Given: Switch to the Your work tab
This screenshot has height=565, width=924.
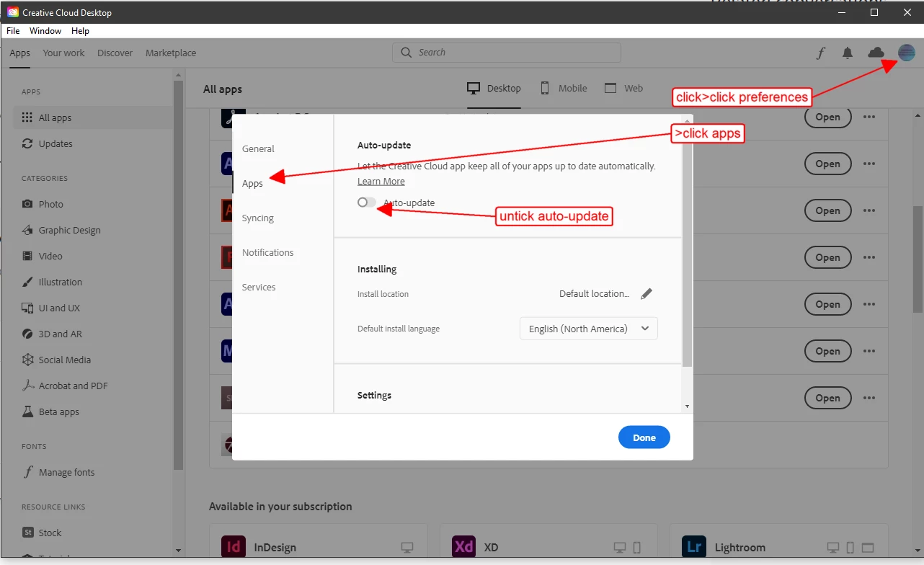Looking at the screenshot, I should point(63,53).
